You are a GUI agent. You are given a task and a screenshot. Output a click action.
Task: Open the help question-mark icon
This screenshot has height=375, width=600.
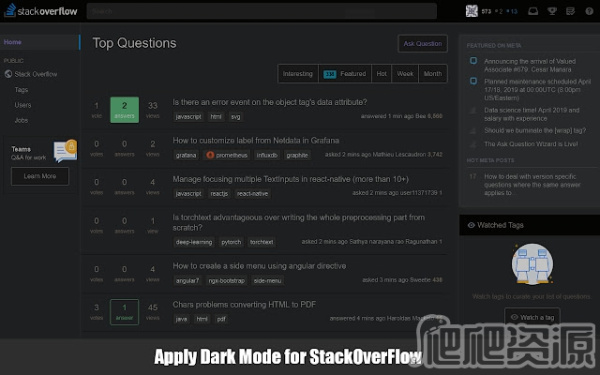(x=589, y=11)
